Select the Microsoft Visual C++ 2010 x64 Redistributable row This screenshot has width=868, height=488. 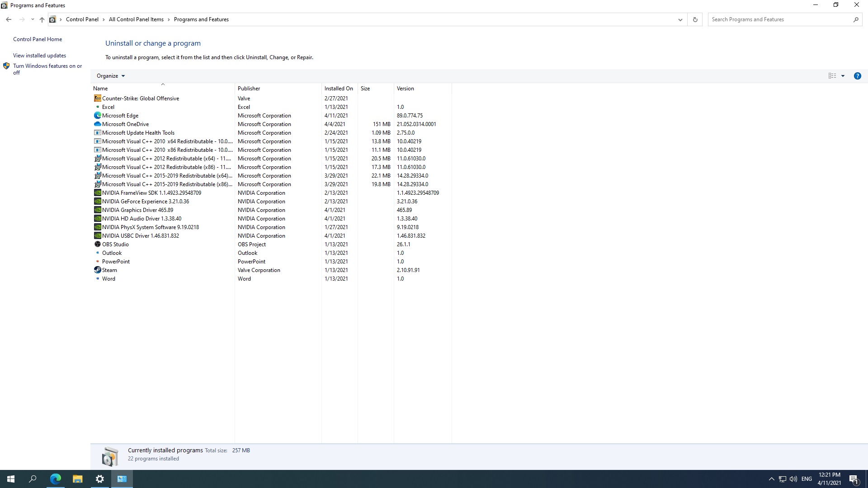(x=271, y=141)
